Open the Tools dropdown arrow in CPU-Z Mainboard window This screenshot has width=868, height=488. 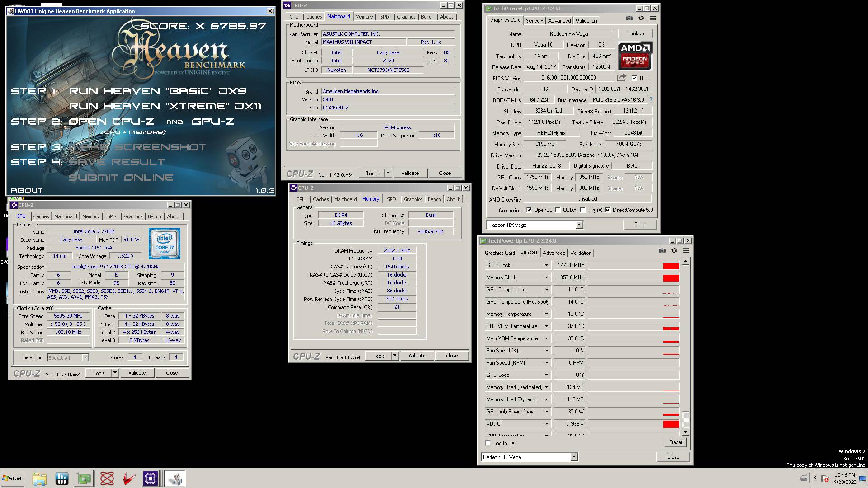388,173
